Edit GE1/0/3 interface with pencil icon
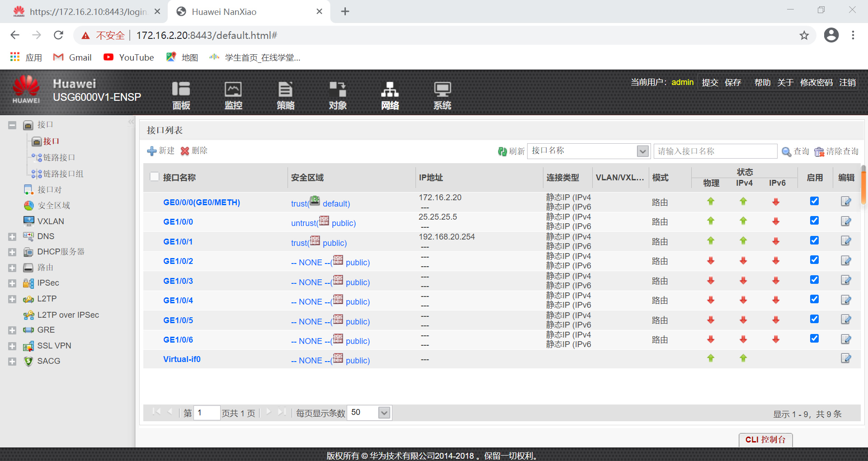 (846, 280)
